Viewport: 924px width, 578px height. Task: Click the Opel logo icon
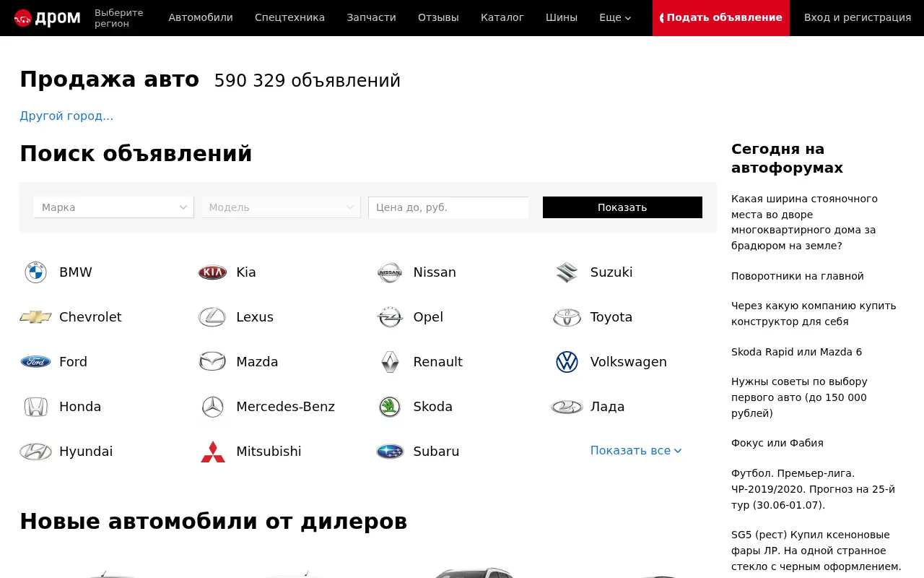(390, 317)
